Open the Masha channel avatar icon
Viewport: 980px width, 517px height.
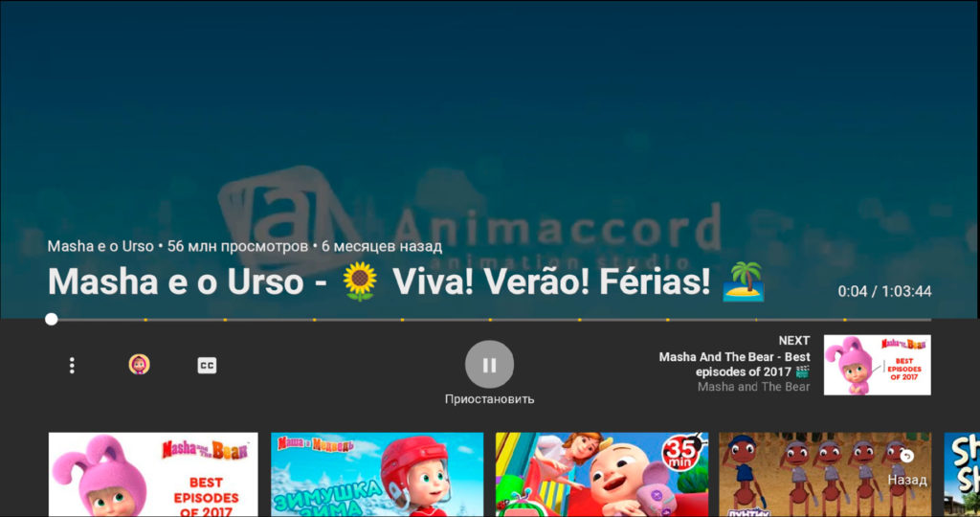coord(139,364)
